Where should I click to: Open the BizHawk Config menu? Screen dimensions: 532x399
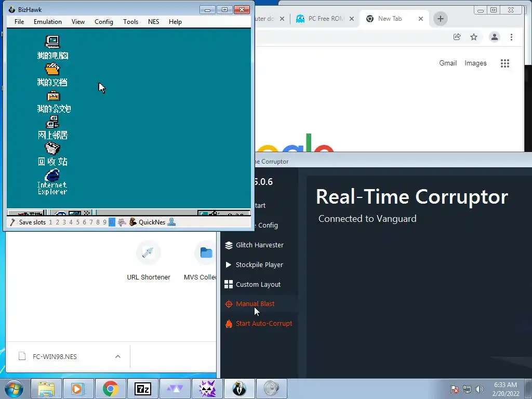104,22
